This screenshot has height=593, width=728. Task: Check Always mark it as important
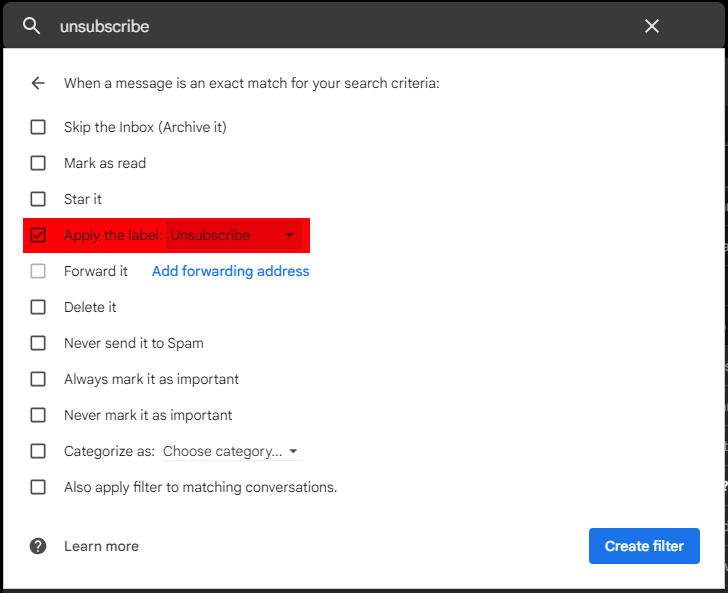coord(38,379)
